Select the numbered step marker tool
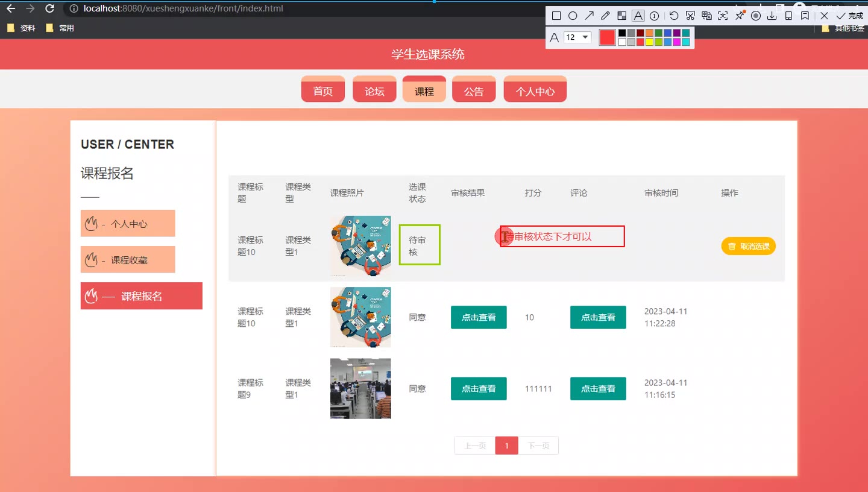The height and width of the screenshot is (492, 868). click(x=654, y=16)
